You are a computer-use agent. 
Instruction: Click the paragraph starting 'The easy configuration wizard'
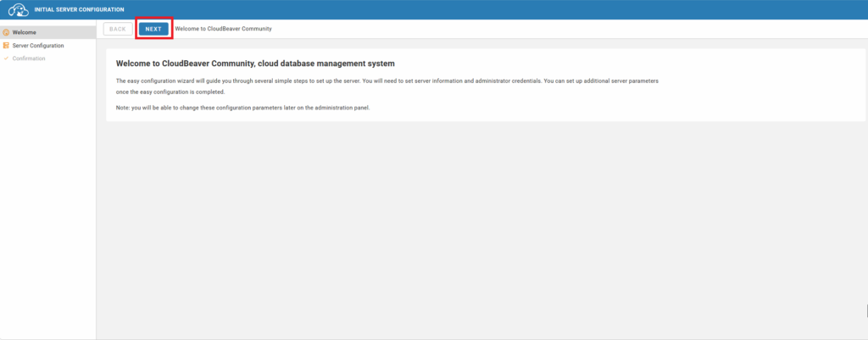(x=387, y=86)
